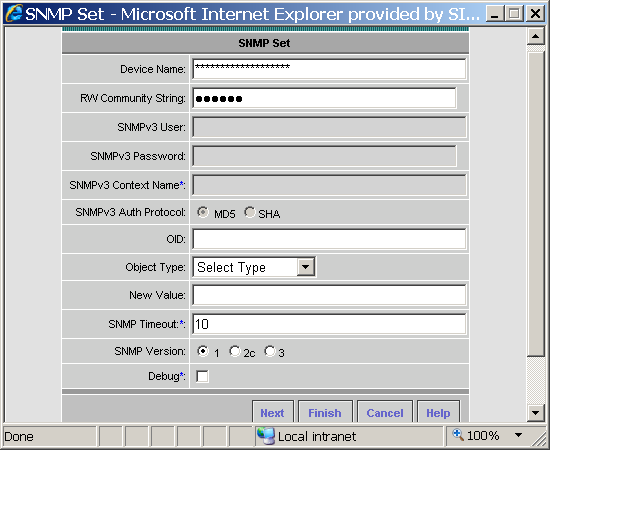The height and width of the screenshot is (512, 640).
Task: Click the SNMPv3 User field
Action: tap(329, 127)
